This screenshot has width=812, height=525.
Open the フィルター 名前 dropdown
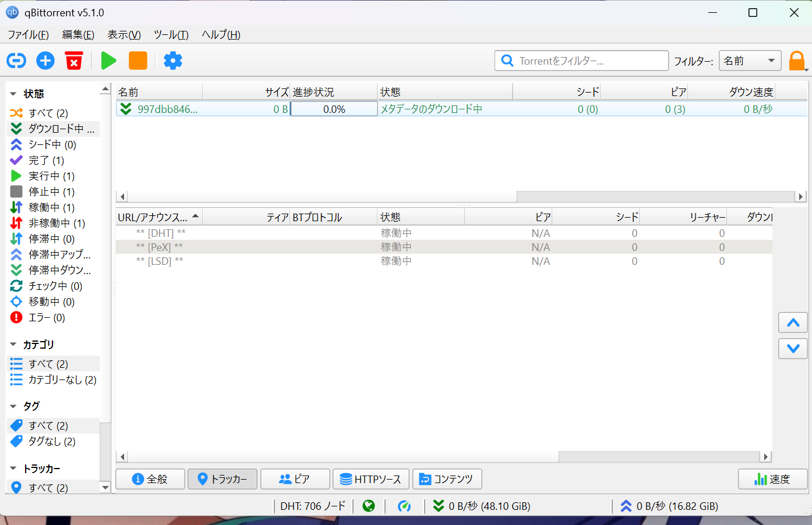(x=750, y=61)
